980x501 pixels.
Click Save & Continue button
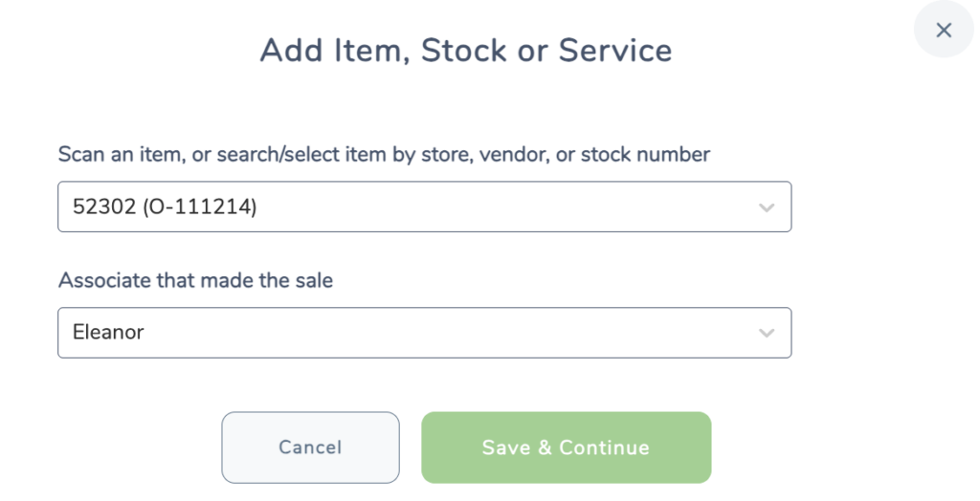[567, 447]
